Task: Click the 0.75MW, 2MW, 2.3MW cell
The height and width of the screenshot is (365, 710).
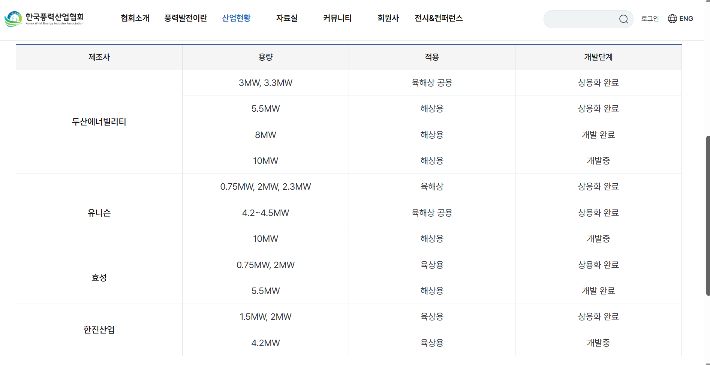Action: (265, 187)
